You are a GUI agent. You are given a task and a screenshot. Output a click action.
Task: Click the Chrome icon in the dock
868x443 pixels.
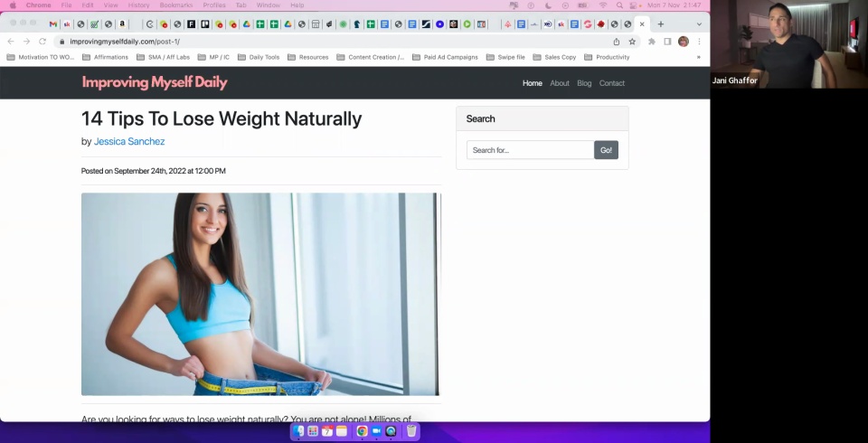[362, 431]
